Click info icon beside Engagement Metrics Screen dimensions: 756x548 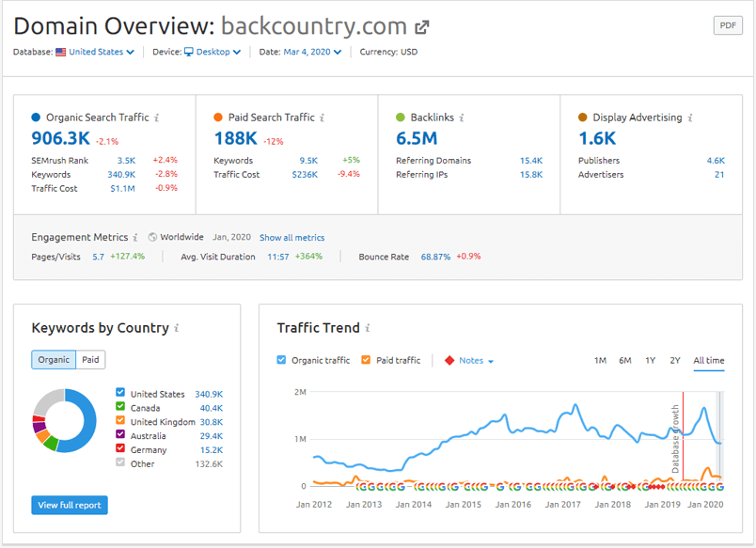(135, 238)
